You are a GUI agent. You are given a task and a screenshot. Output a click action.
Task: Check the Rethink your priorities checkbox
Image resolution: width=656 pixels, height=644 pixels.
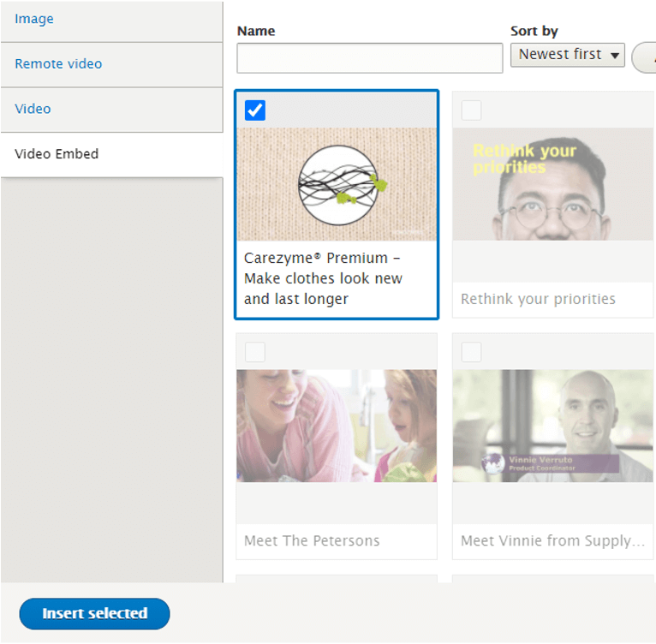pyautogui.click(x=471, y=110)
